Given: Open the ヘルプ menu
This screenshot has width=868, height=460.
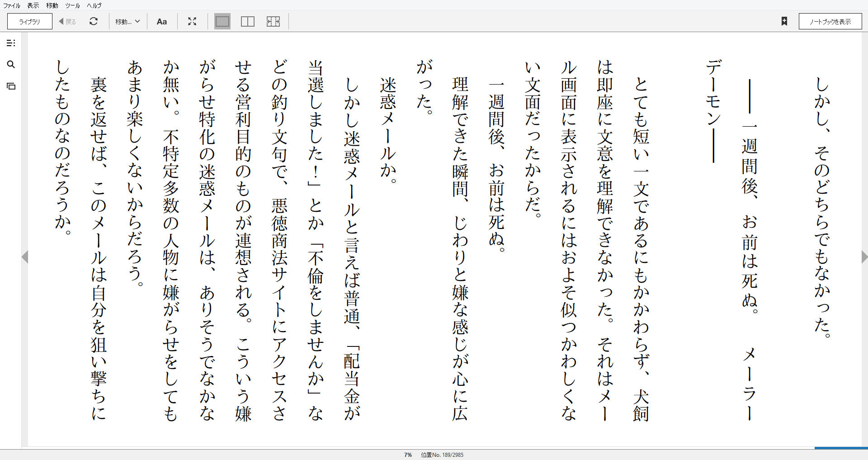Looking at the screenshot, I should 94,5.
